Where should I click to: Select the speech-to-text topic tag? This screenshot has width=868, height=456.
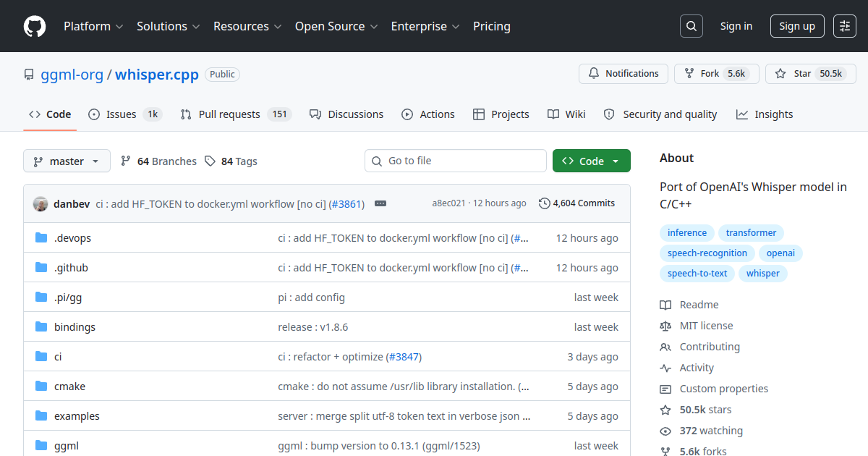click(x=697, y=274)
